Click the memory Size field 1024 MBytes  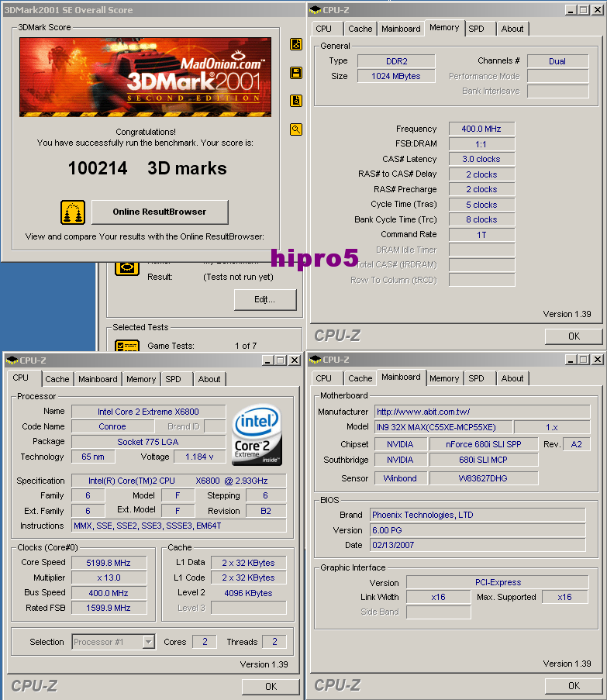pos(396,76)
